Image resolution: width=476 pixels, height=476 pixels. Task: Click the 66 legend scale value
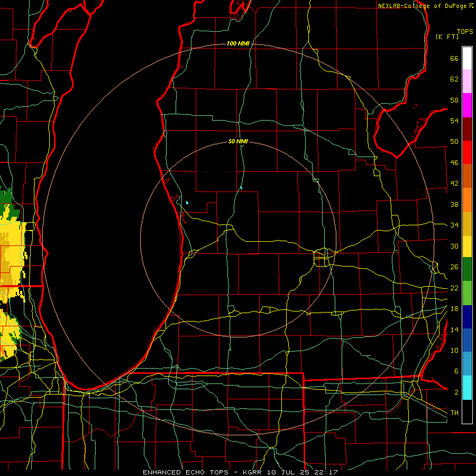click(454, 58)
